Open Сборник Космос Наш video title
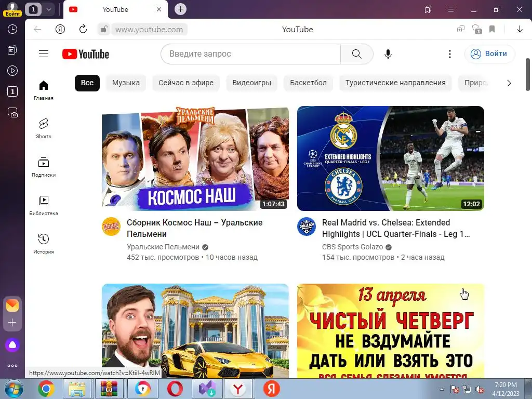532x399 pixels. (195, 228)
